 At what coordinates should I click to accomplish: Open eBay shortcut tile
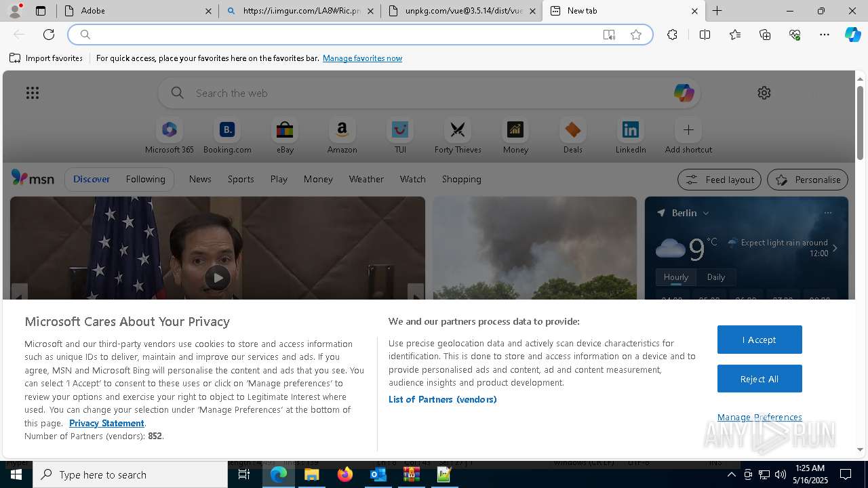point(285,136)
